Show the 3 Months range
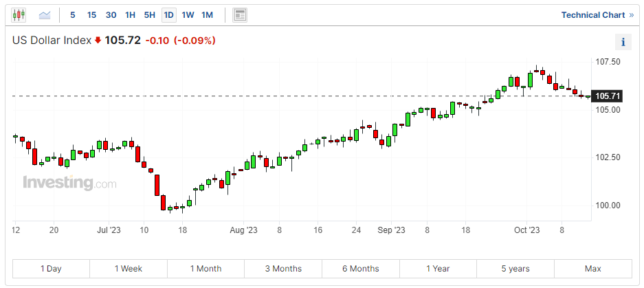Viewport: 644px width, 288px height. [283, 269]
